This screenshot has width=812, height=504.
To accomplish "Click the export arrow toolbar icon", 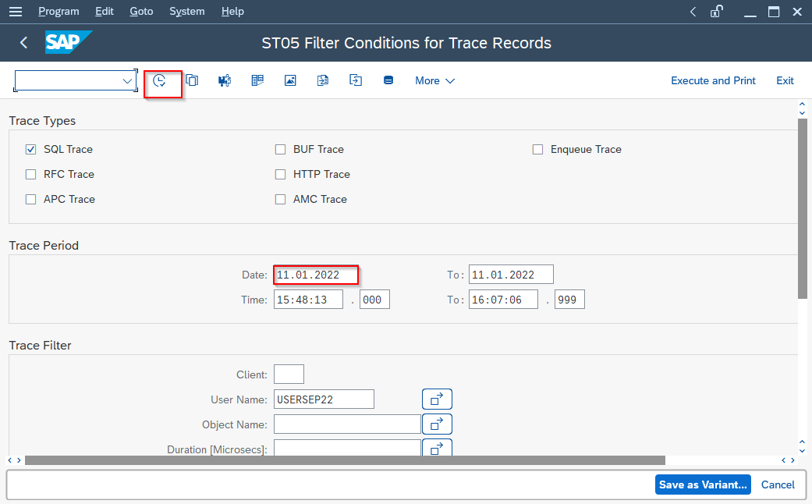I will click(x=355, y=80).
